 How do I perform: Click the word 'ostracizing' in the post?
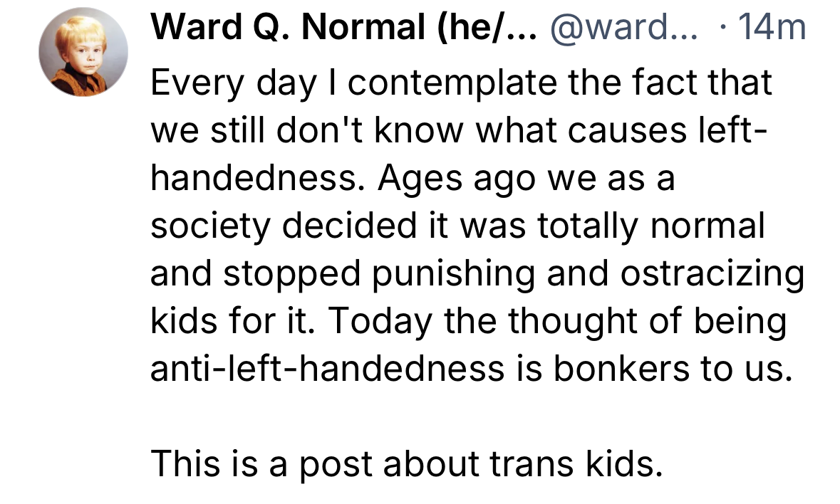tap(712, 273)
